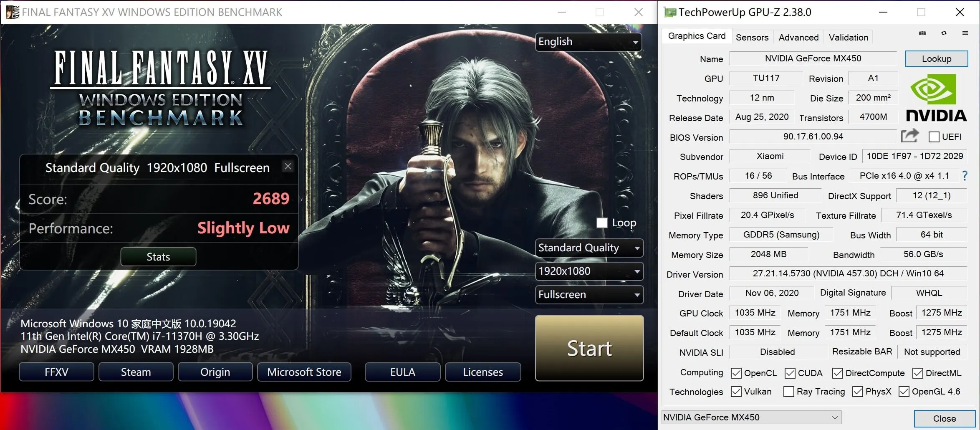980x430 pixels.
Task: Open the NVIDIA GeForce MX450 GPU selector
Action: pyautogui.click(x=751, y=417)
